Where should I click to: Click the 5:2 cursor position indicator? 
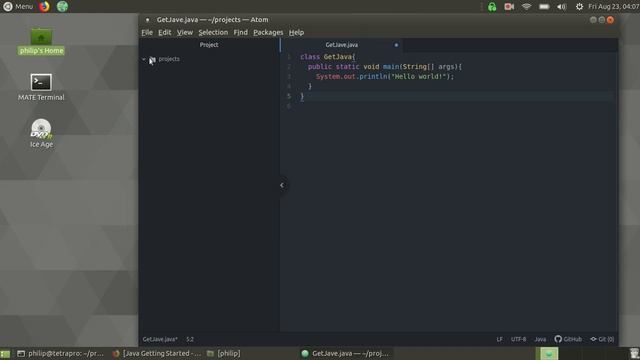[x=190, y=339]
